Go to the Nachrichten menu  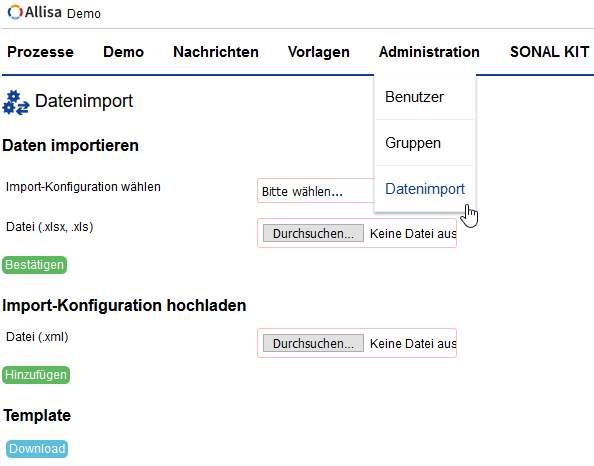click(216, 52)
